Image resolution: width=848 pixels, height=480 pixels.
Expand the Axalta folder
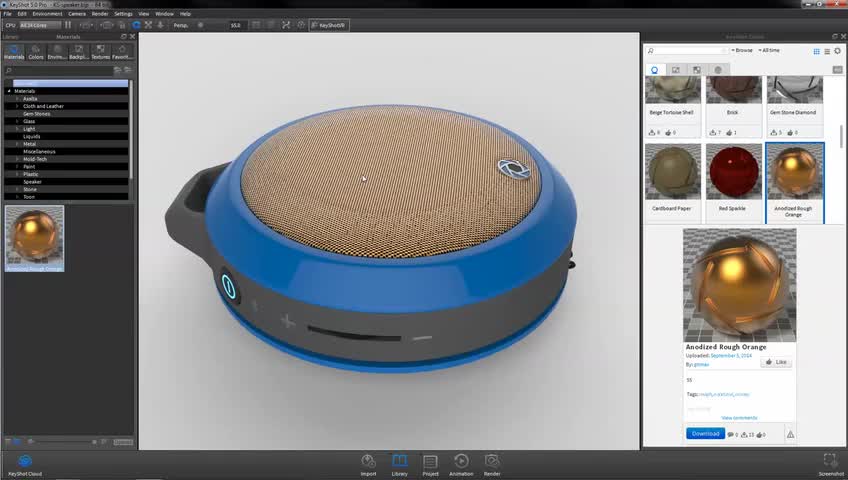point(17,98)
